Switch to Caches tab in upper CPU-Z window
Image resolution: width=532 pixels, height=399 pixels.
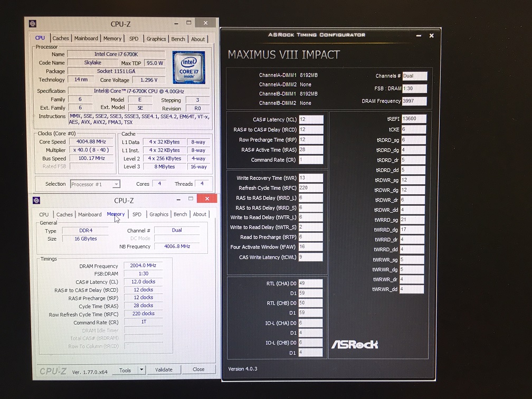point(61,39)
